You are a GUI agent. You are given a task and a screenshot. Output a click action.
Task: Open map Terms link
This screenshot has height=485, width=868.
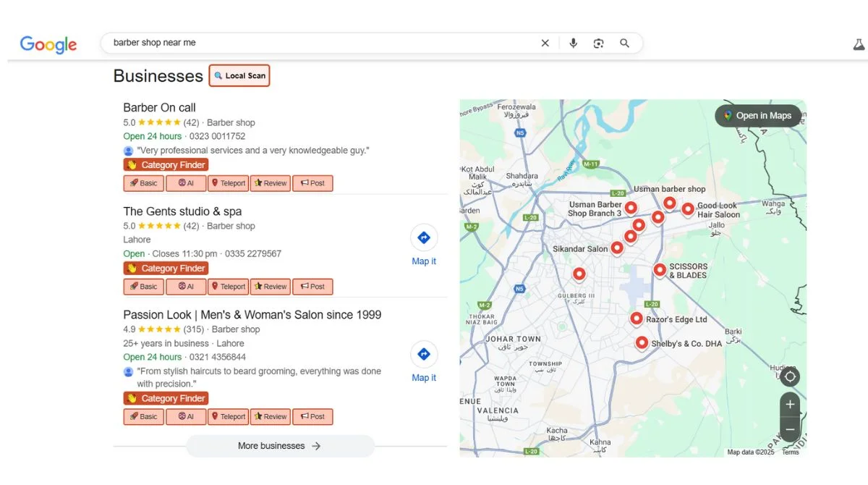tap(790, 452)
